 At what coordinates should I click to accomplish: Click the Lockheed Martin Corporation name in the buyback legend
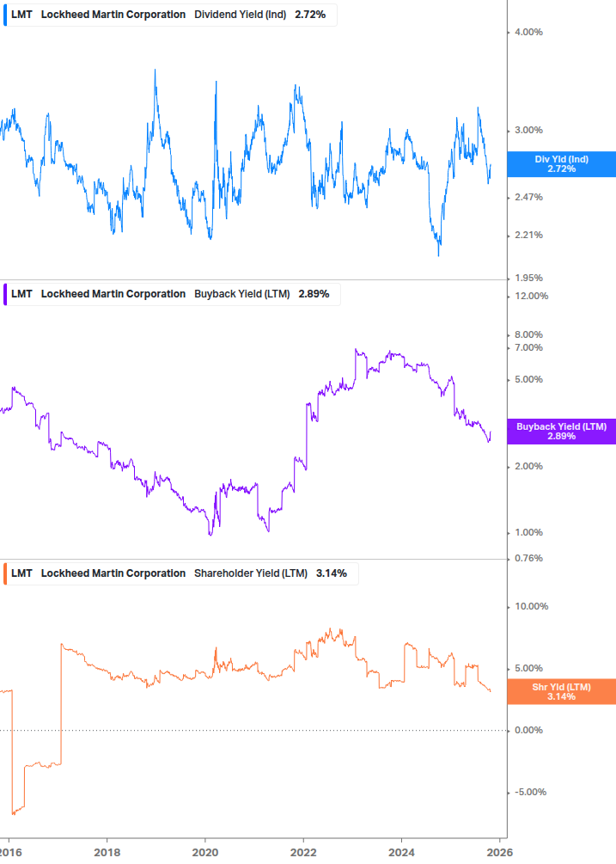click(x=113, y=294)
